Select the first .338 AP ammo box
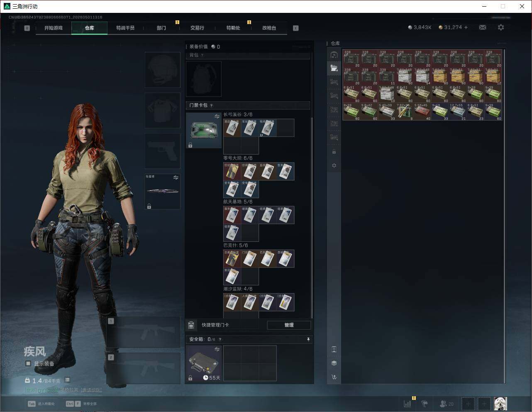Image resolution: width=532 pixels, height=412 pixels. [351, 59]
